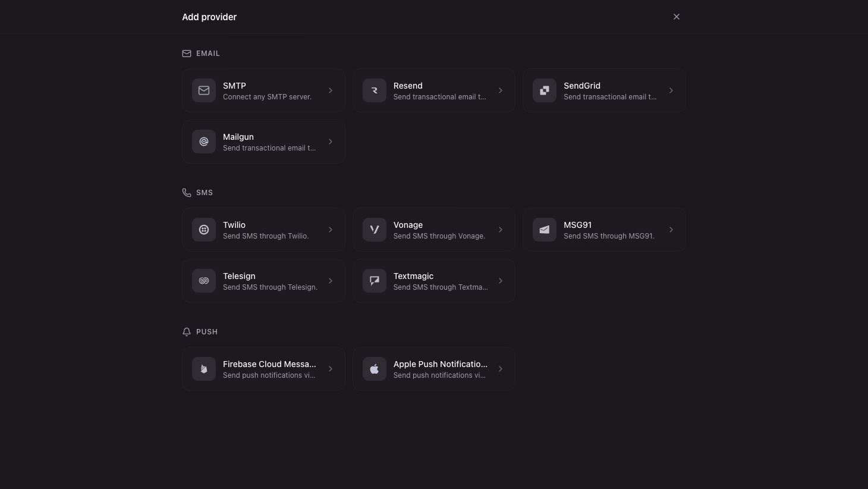Screen dimensions: 868x489
Task: Open the Firebase Cloud Messaging chevron arrow
Action: pos(331,369)
